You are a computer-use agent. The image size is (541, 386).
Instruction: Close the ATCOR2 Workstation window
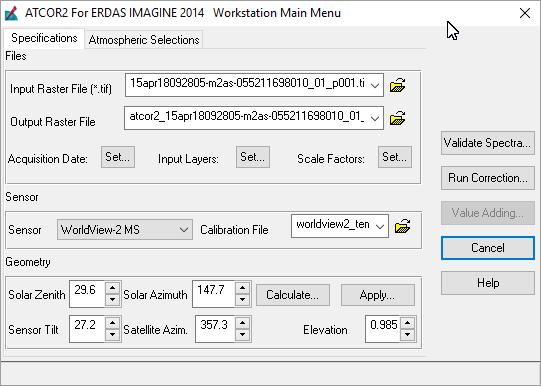click(525, 13)
